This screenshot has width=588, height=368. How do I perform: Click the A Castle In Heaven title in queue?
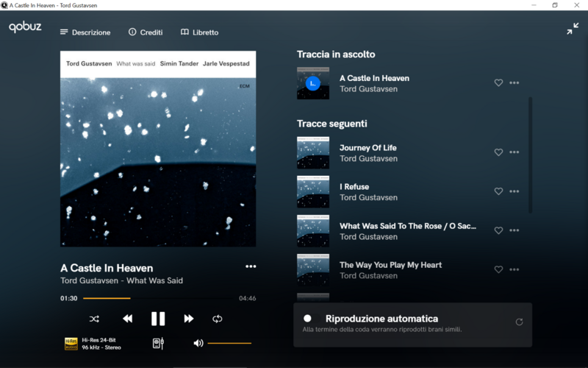click(x=374, y=78)
